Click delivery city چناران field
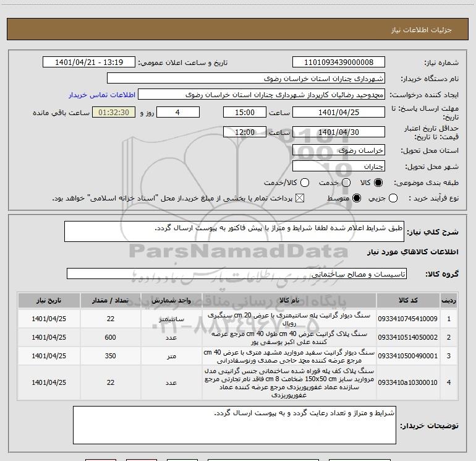 click(x=339, y=166)
